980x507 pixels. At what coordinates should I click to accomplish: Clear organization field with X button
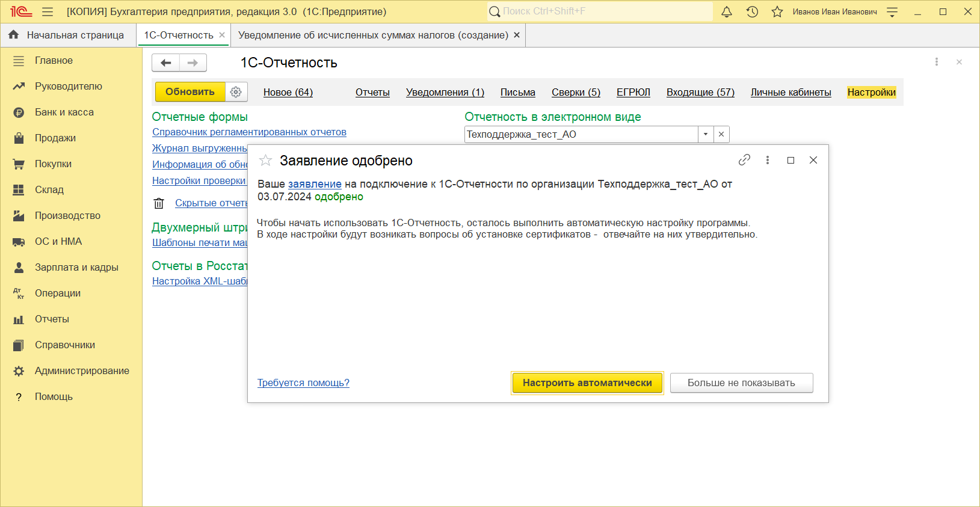click(721, 134)
